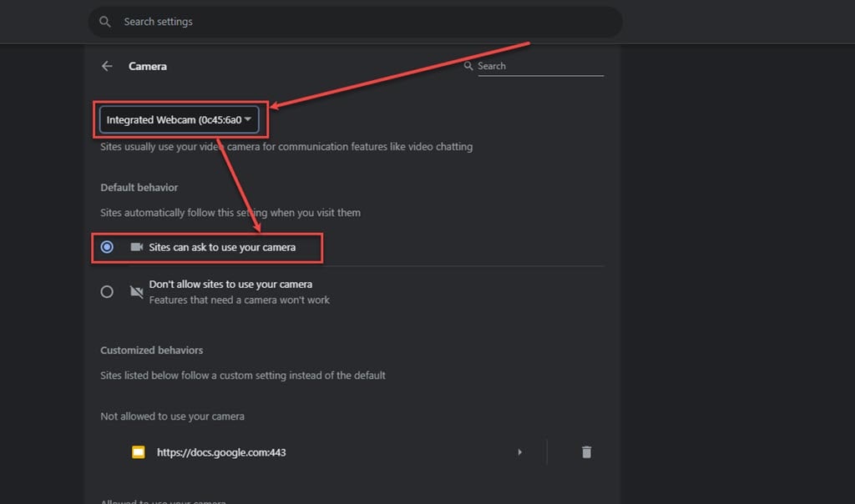The height and width of the screenshot is (504, 855).
Task: Click the docs.google.com site favicon
Action: (139, 452)
